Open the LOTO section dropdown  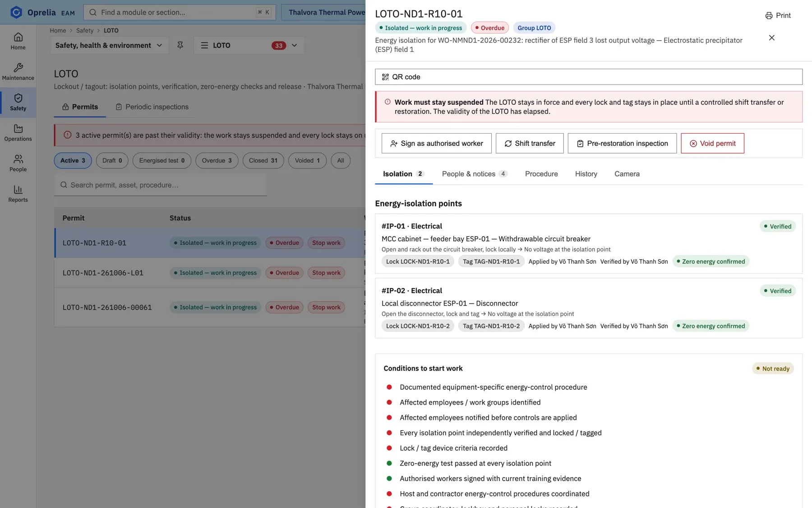pyautogui.click(x=249, y=45)
